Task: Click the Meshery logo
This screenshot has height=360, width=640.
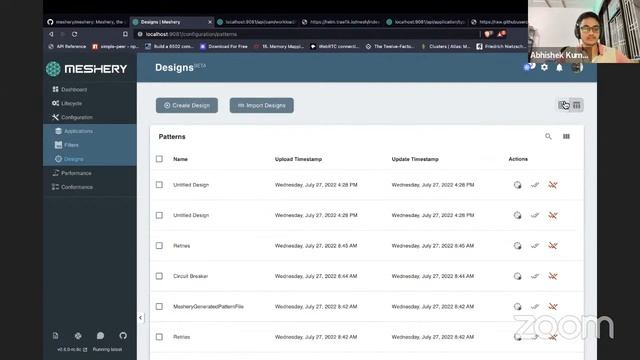Action: (87, 69)
